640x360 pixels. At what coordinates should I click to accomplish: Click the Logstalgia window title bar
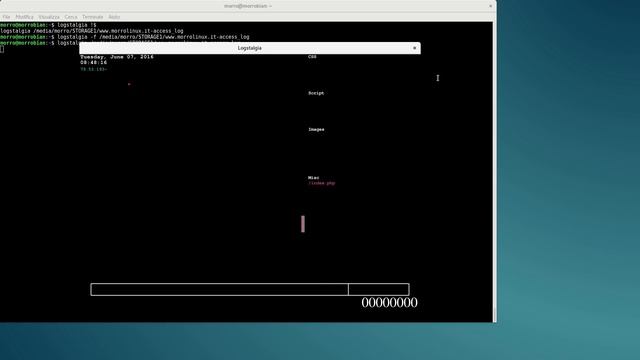tap(250, 48)
